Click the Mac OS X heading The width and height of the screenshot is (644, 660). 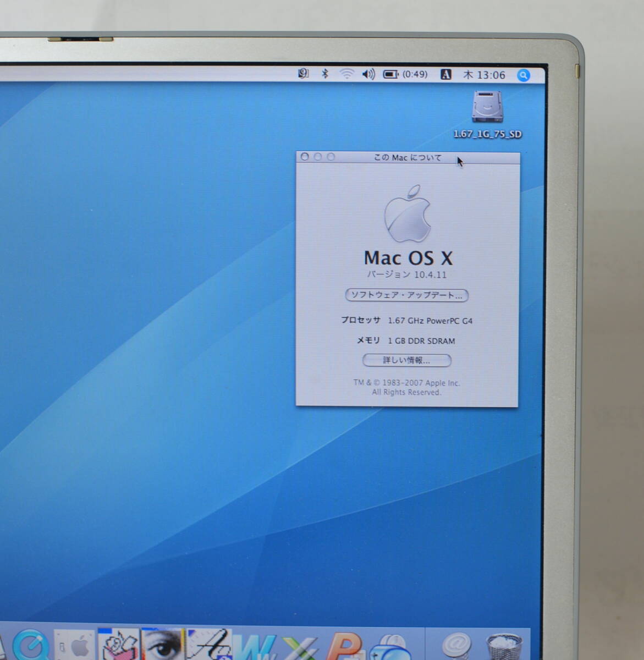click(408, 258)
